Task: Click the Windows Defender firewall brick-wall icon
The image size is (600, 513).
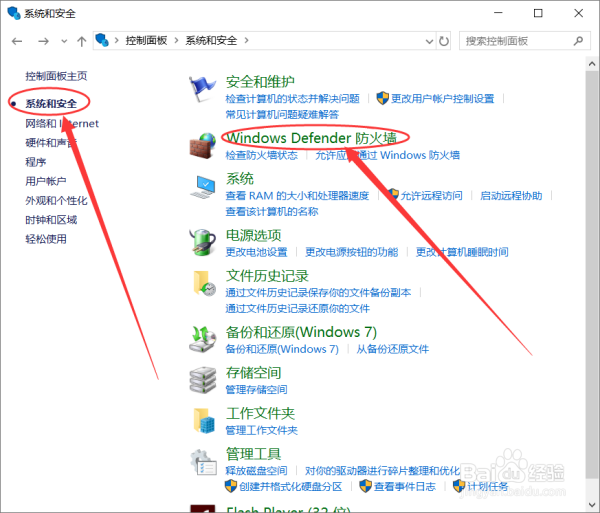Action: 202,146
